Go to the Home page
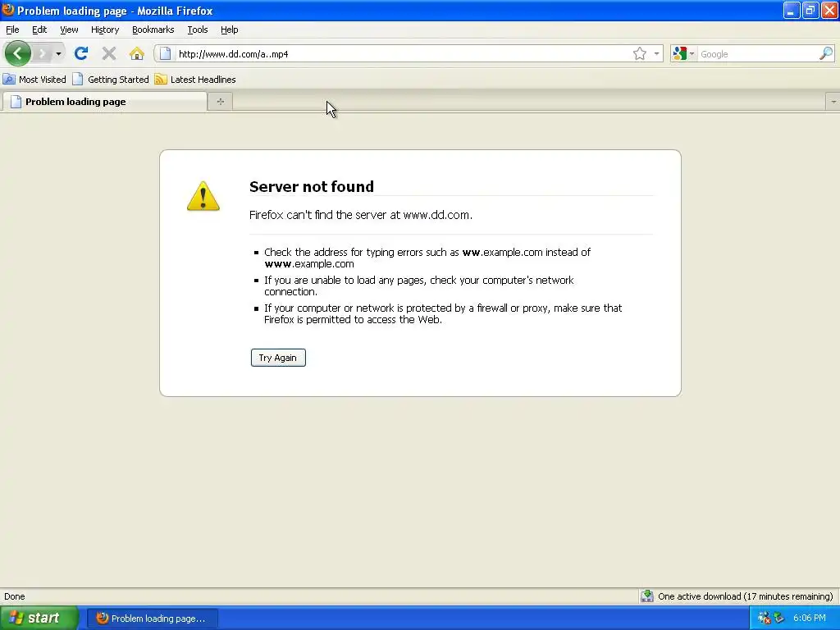This screenshot has width=840, height=630. 137,53
